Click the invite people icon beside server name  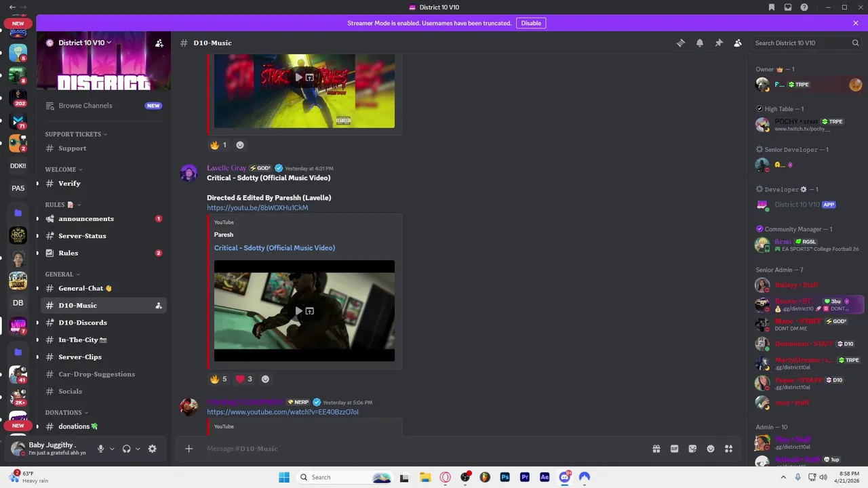point(159,43)
